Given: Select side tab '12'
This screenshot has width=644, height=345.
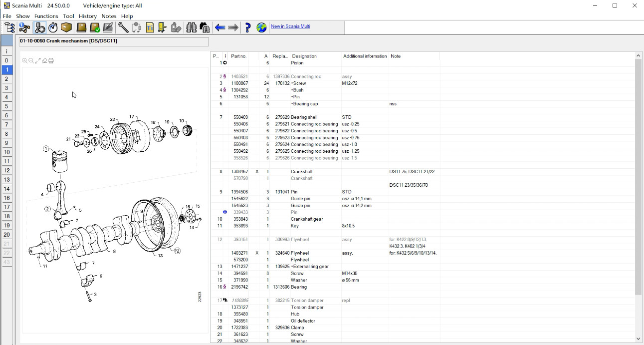Looking at the screenshot, I should pos(6,170).
